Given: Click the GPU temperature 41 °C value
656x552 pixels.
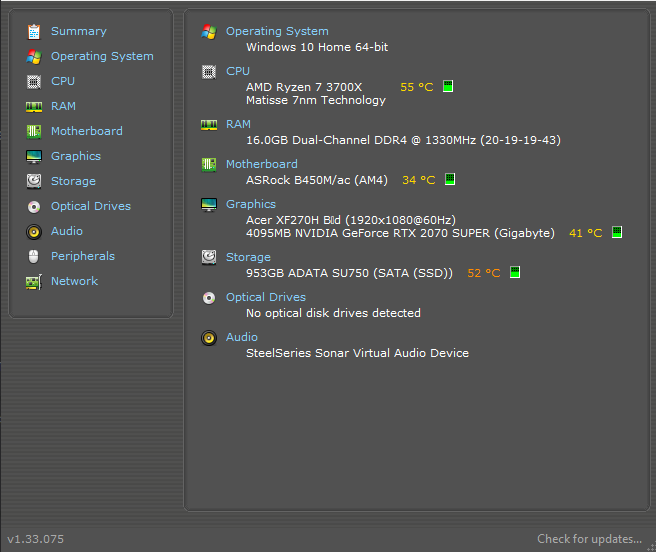Looking at the screenshot, I should coord(585,233).
